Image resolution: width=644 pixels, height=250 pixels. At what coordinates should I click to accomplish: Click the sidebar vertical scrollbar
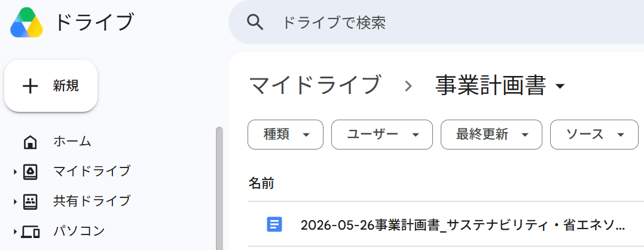click(219, 189)
